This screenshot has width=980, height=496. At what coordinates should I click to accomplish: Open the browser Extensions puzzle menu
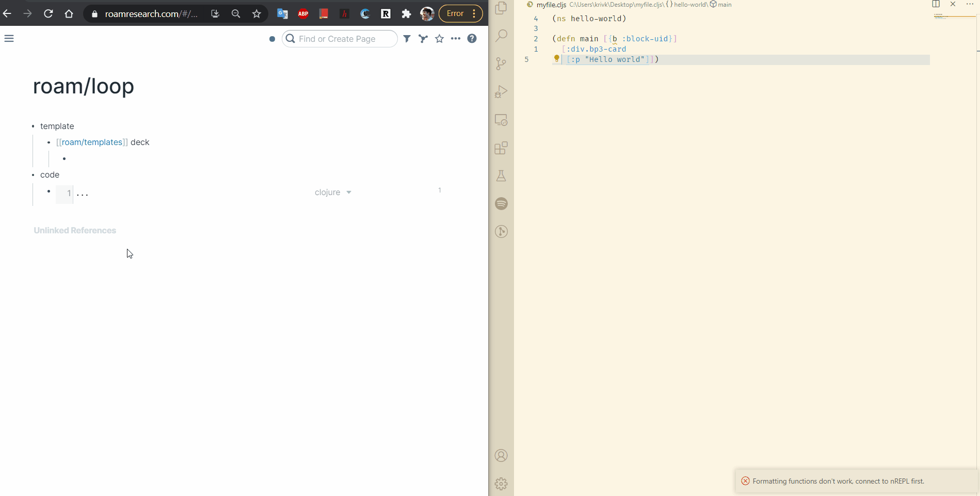click(406, 14)
